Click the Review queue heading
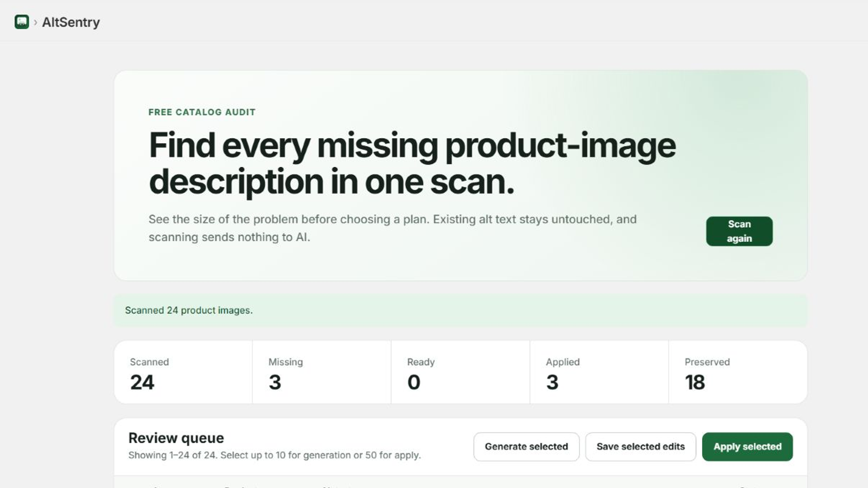The height and width of the screenshot is (488, 868). [176, 438]
